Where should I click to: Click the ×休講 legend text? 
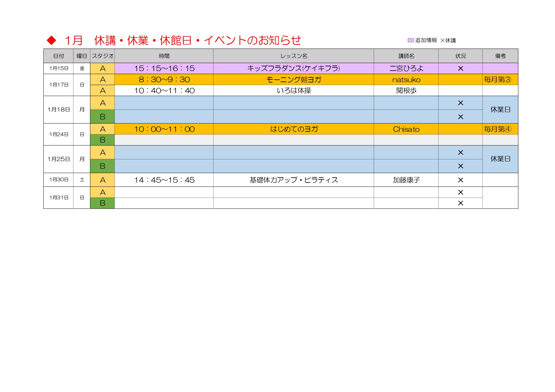(x=448, y=40)
